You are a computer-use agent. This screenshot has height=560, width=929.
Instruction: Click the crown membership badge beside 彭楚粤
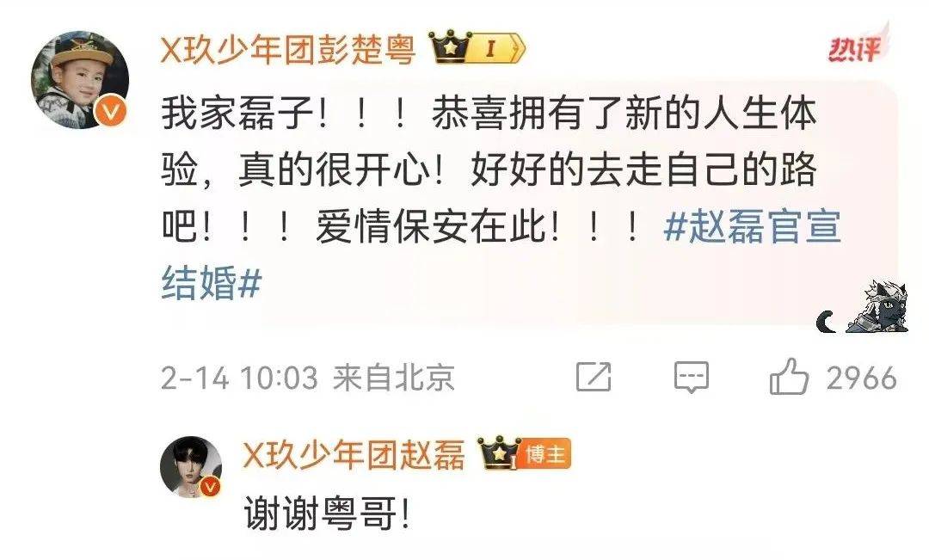coord(452,48)
